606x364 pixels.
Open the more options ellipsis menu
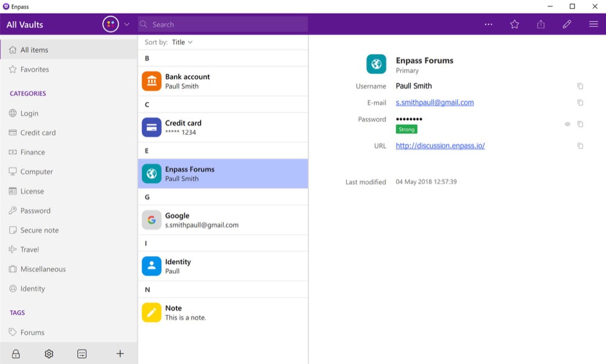tap(488, 24)
